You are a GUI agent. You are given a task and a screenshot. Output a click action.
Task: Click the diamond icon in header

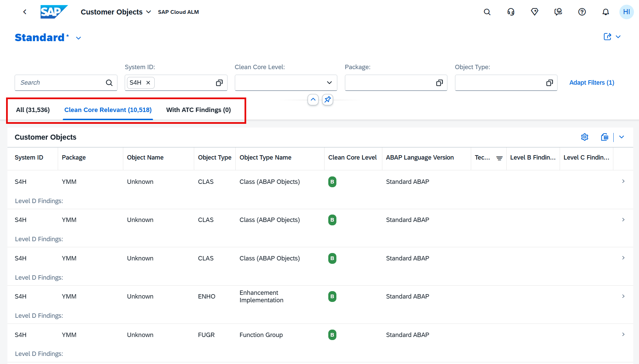point(534,12)
